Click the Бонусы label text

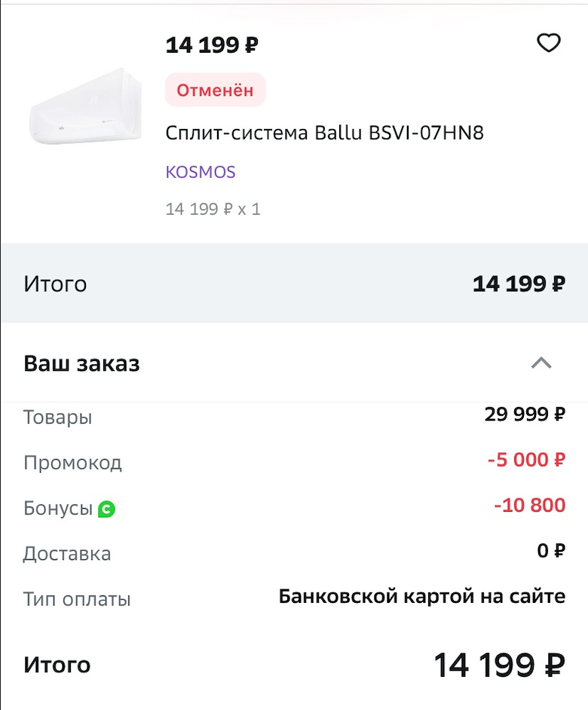(x=57, y=509)
